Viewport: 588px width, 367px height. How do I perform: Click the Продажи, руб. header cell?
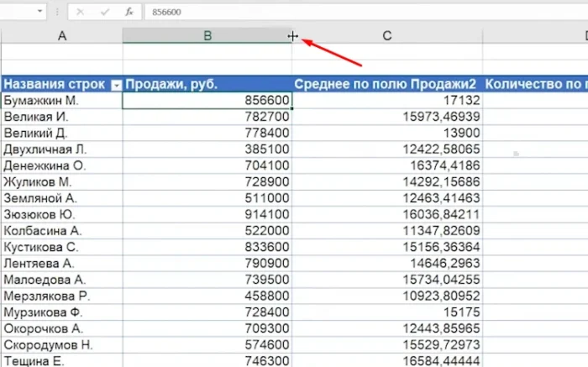(x=207, y=84)
